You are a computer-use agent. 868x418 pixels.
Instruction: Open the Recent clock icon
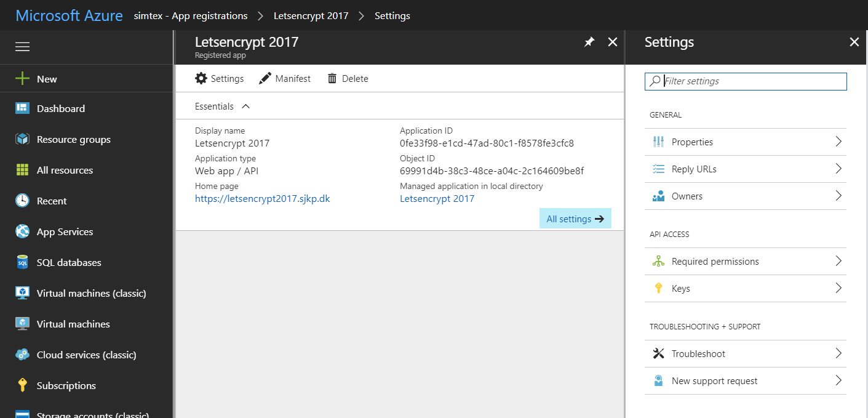[x=22, y=201]
